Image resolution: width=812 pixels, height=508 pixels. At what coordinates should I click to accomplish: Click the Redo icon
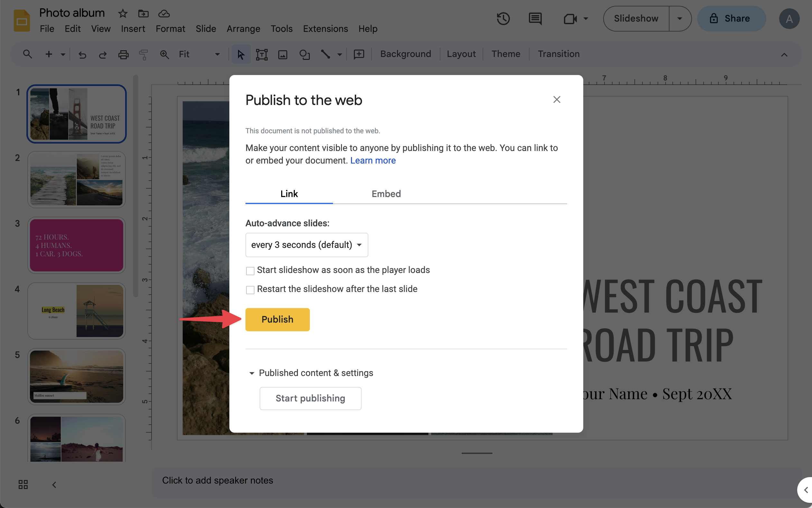tap(103, 54)
